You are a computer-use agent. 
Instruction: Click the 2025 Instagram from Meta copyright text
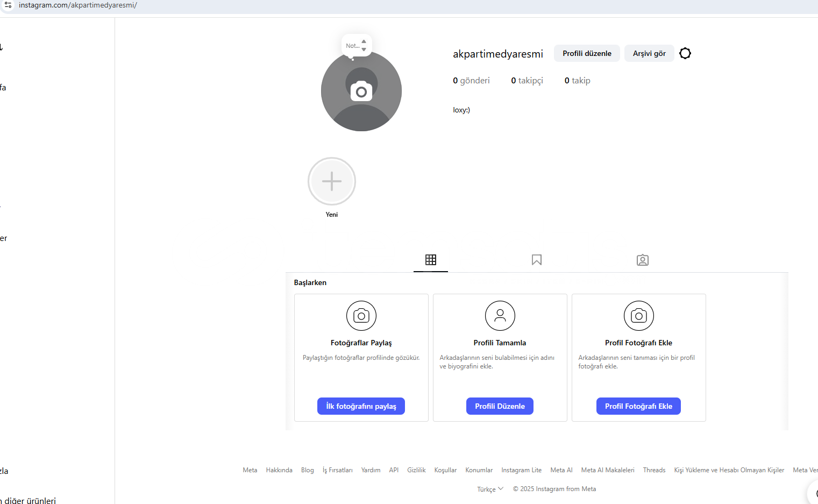tap(554, 489)
